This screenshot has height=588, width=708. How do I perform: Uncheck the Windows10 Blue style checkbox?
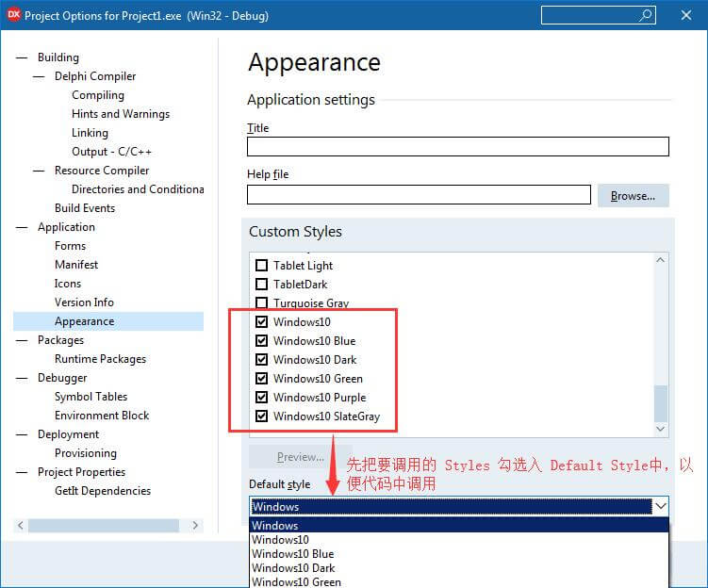262,341
